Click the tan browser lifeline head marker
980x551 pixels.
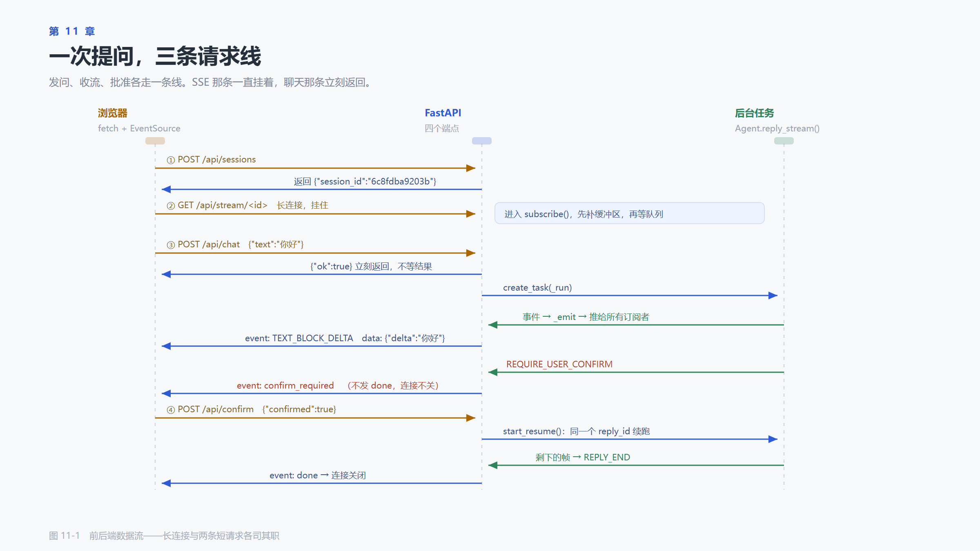coord(155,141)
